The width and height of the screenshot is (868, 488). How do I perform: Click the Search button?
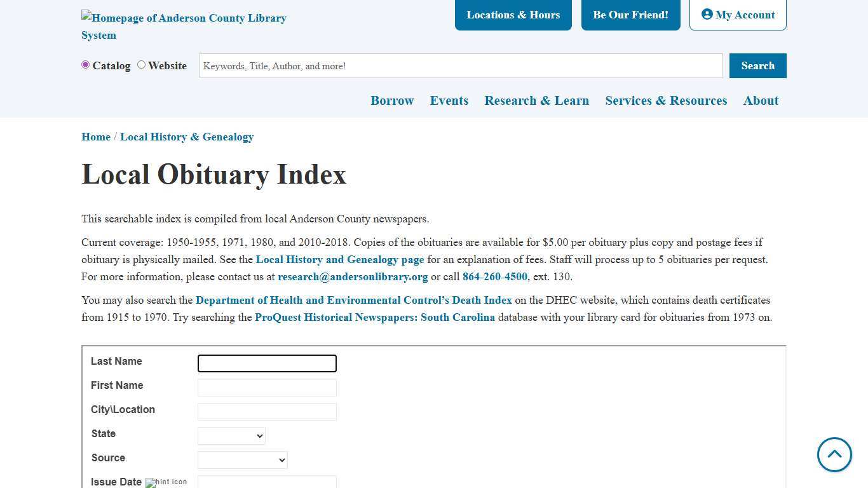pos(757,65)
